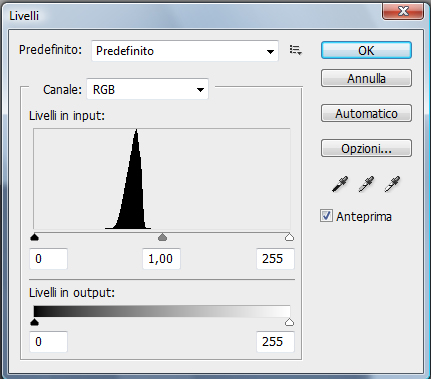
Task: Click the output white level slider
Action: (289, 322)
